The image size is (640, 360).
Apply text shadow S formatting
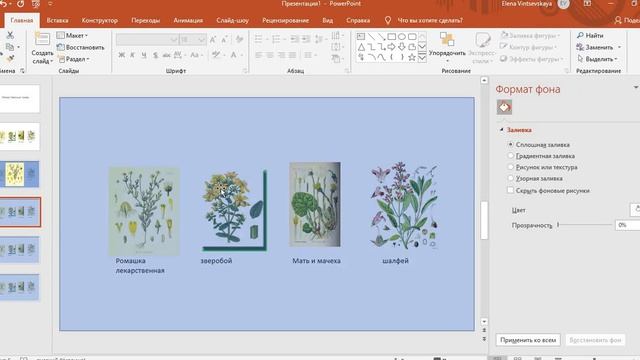155,55
